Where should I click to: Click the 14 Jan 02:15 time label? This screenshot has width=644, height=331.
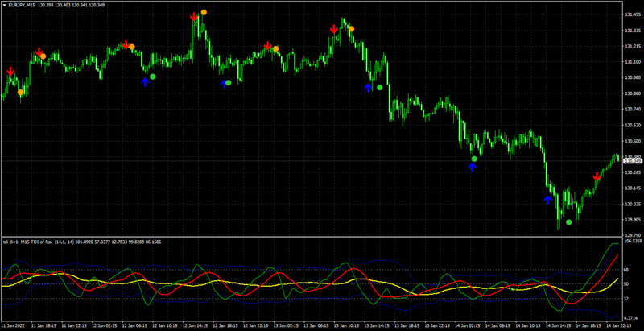click(x=469, y=324)
